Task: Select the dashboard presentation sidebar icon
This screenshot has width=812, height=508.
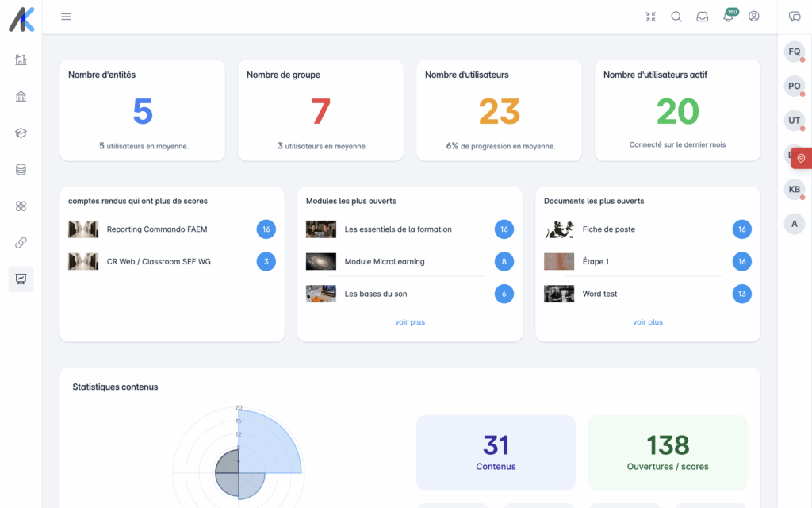Action: (21, 279)
